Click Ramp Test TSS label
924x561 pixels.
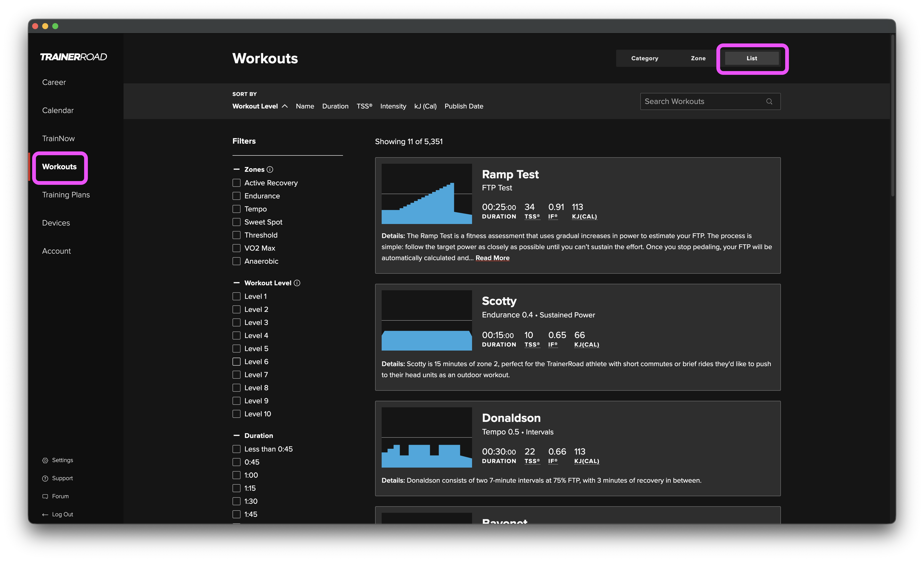coord(532,217)
